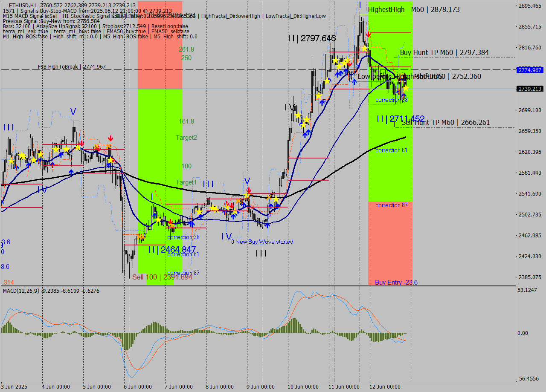Click the red sell arrow below the HighestHigh label
The image size is (546, 392).
point(368,34)
